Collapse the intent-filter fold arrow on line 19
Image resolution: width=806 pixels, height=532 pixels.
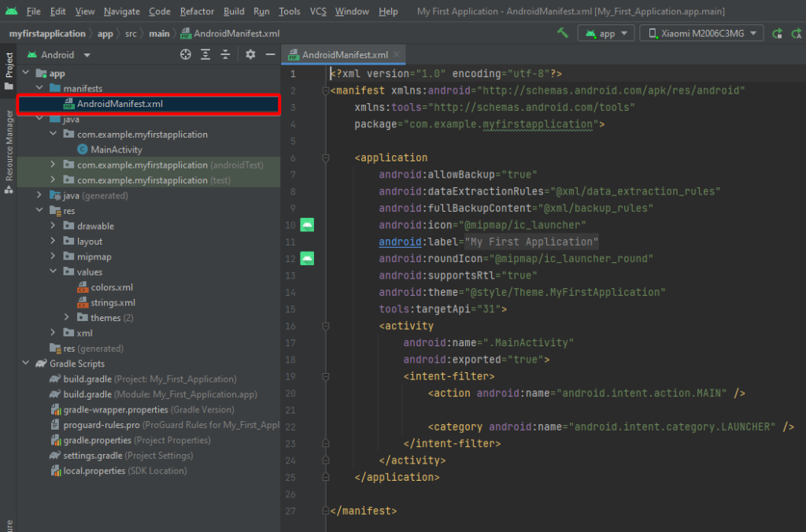324,376
